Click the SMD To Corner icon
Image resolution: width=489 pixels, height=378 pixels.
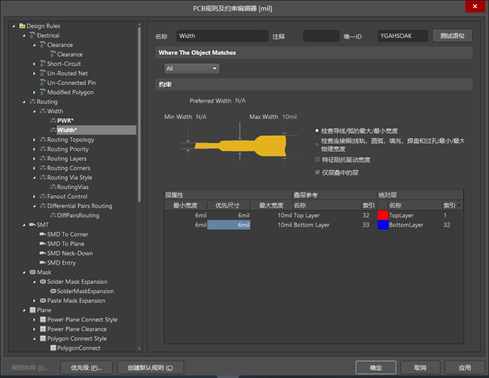[x=43, y=234]
